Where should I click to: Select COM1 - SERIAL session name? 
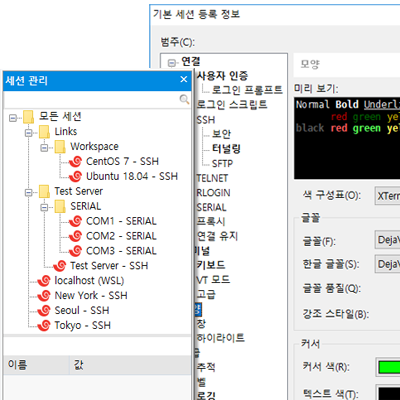pos(121,221)
